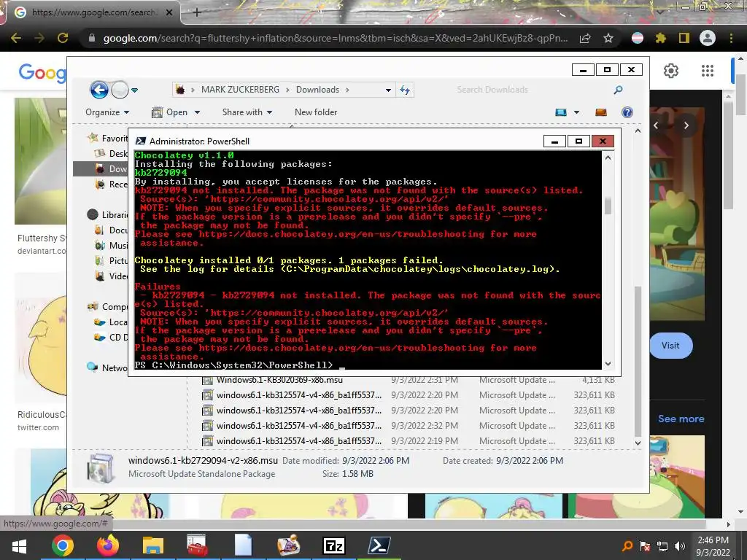
Task: Open the recent locations dropdown arrow in Explorer
Action: click(x=135, y=90)
